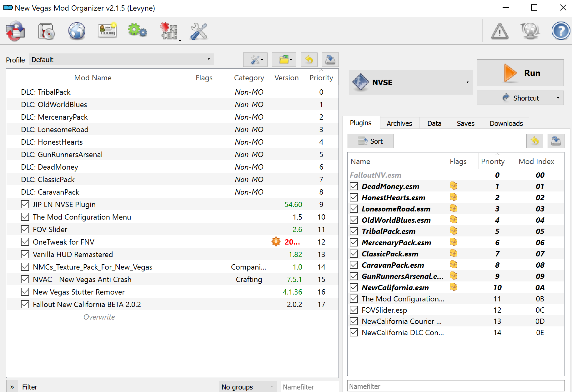Click the Run button
The height and width of the screenshot is (392, 572).
(x=520, y=73)
